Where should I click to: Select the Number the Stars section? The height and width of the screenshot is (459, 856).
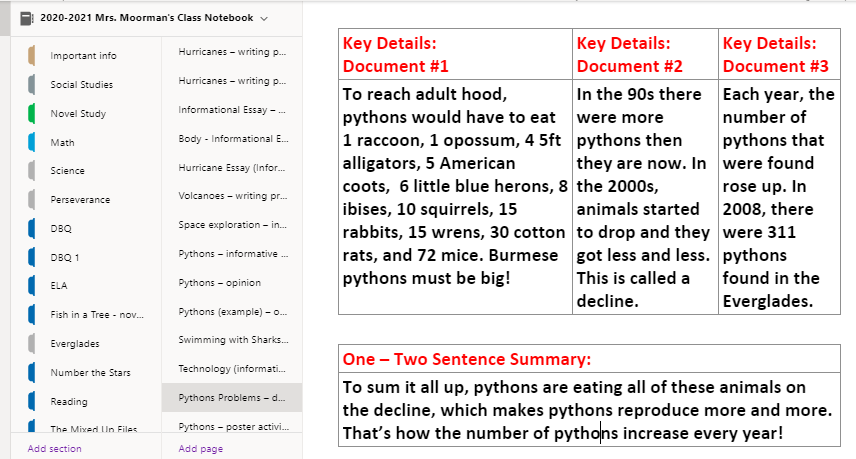91,373
